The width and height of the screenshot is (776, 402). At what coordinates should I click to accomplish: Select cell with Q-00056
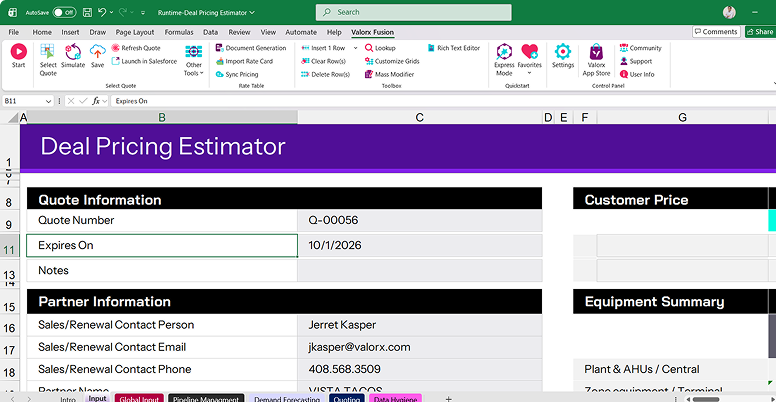click(x=420, y=220)
